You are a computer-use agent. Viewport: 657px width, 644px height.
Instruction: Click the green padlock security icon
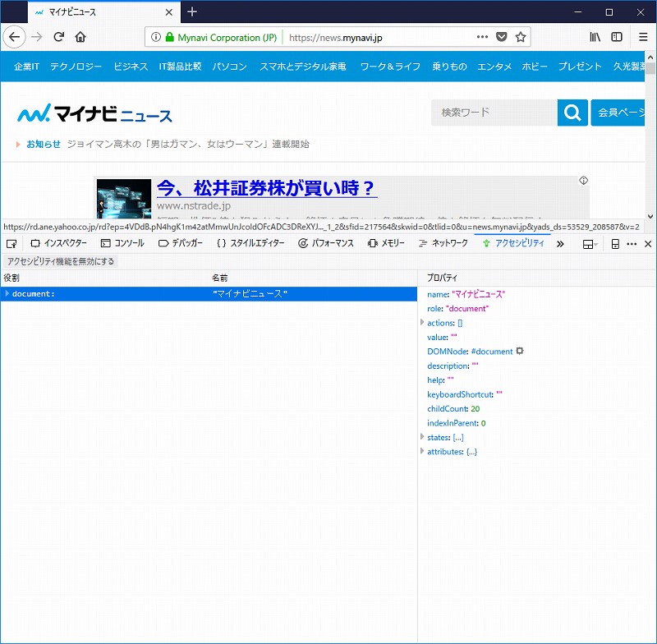pyautogui.click(x=169, y=37)
